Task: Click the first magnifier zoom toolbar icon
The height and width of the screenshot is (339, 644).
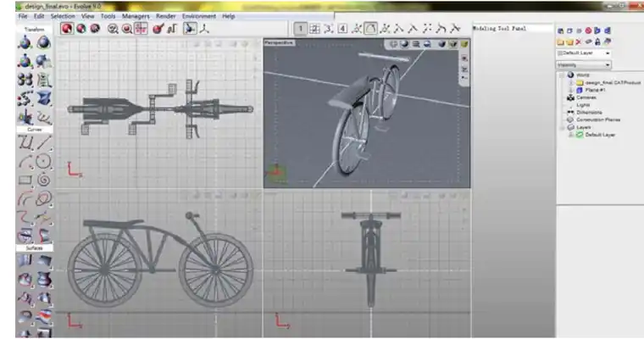Action: coord(113,28)
